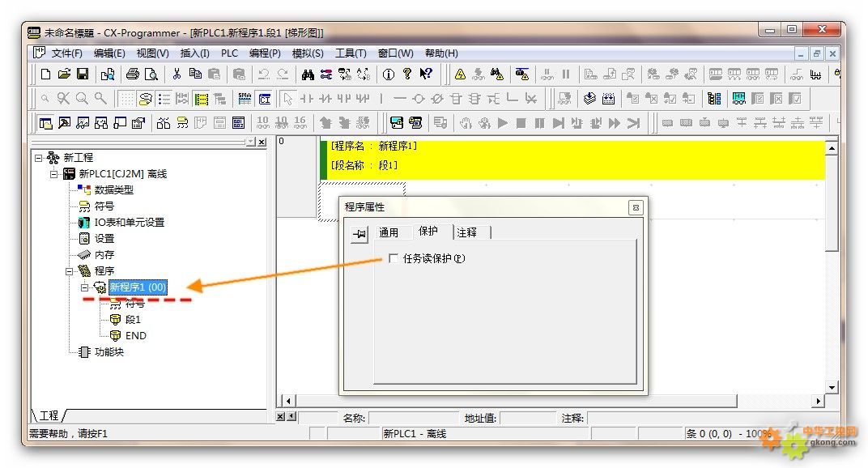This screenshot has height=468, width=868.
Task: Click the horizontal scroll left arrow
Action: [x=288, y=401]
